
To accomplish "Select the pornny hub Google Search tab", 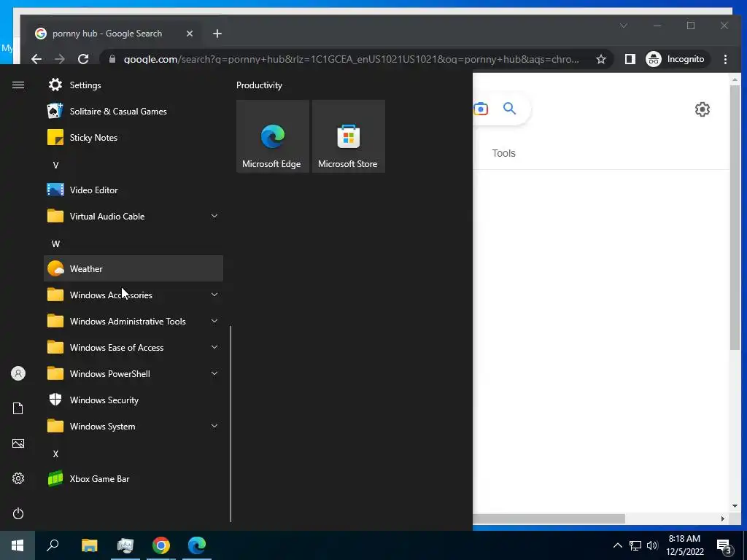I will coord(115,34).
